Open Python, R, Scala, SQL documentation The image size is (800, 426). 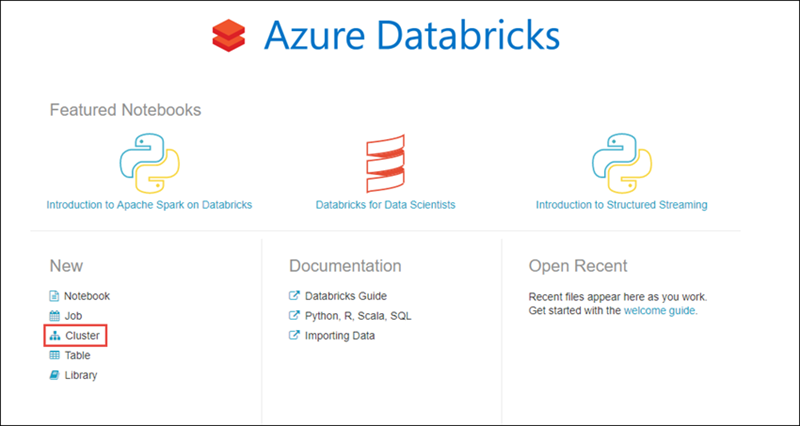(x=358, y=316)
